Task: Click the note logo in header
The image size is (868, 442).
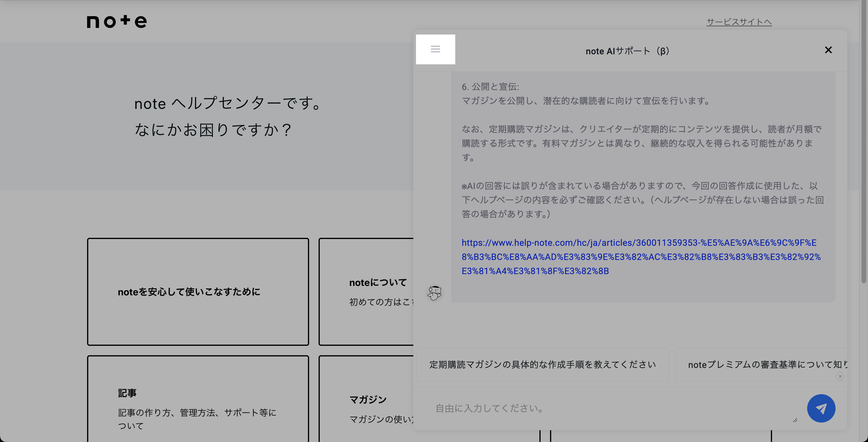Action: coord(117,22)
